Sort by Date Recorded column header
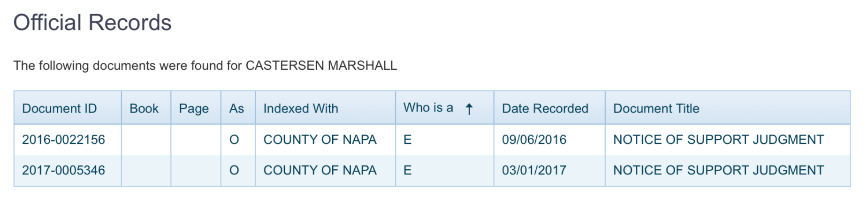This screenshot has width=868, height=211. [545, 108]
